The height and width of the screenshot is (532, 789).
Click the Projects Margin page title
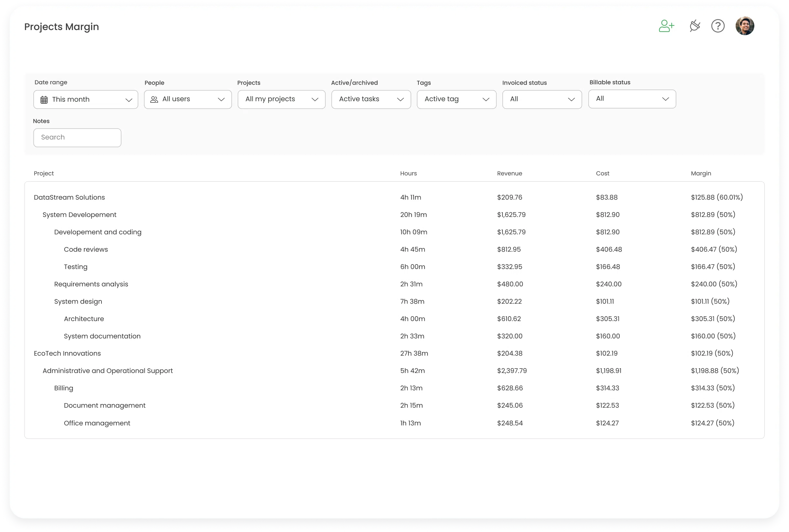(61, 26)
